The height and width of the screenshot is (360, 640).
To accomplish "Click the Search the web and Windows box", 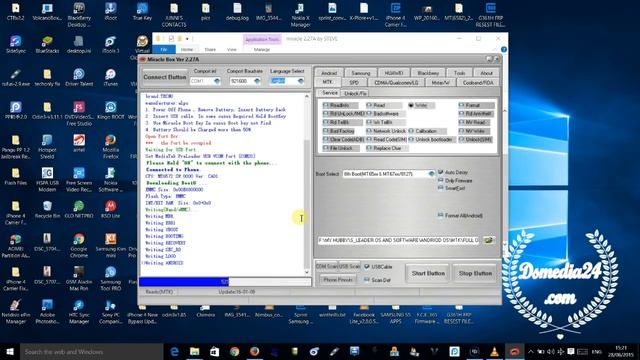I will [x=92, y=351].
